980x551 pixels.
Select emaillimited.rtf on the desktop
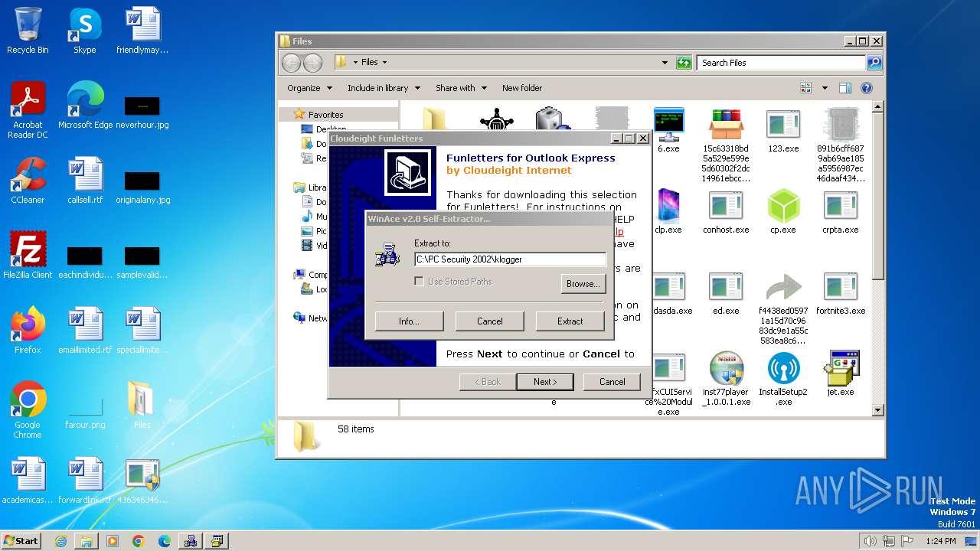tap(85, 331)
